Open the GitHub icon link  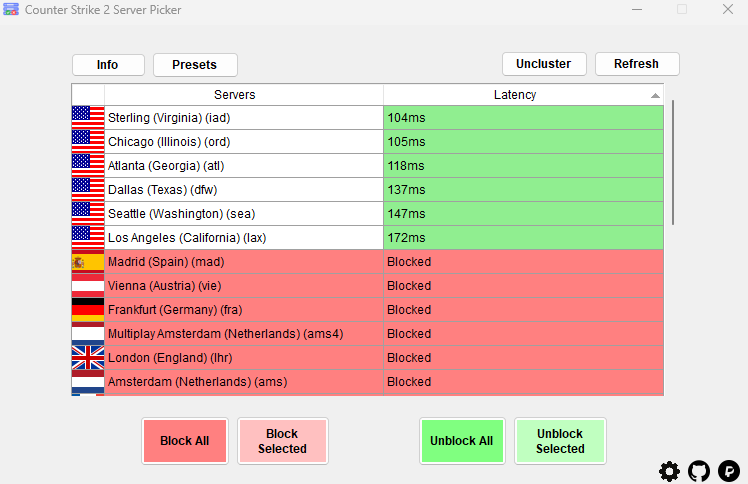pos(699,471)
